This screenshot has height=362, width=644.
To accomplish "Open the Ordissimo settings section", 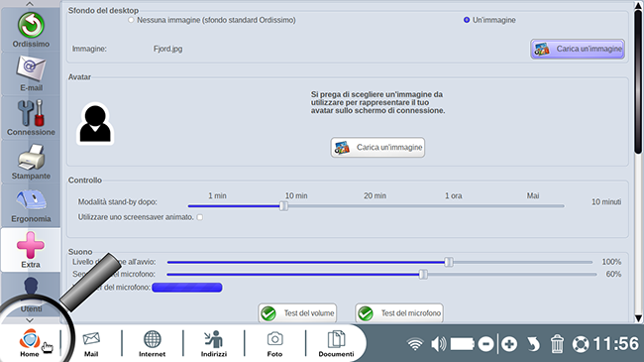I will (x=31, y=30).
